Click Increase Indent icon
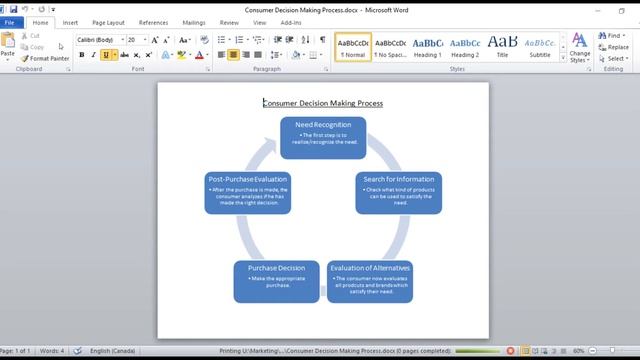The image size is (640, 360). 290,40
